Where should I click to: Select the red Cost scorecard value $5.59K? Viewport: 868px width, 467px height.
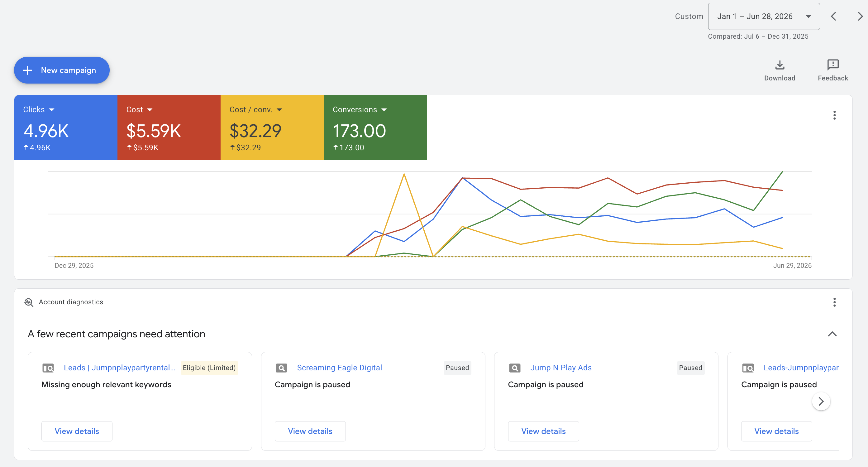click(154, 131)
